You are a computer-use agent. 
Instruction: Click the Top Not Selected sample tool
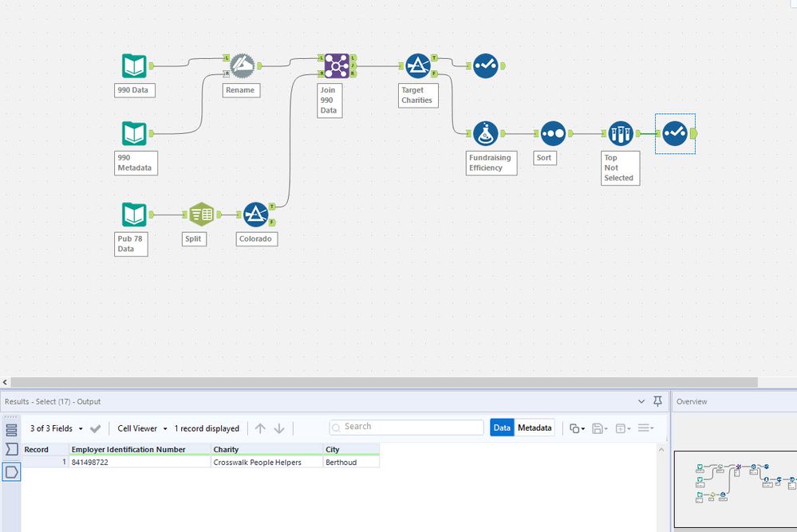click(621, 134)
